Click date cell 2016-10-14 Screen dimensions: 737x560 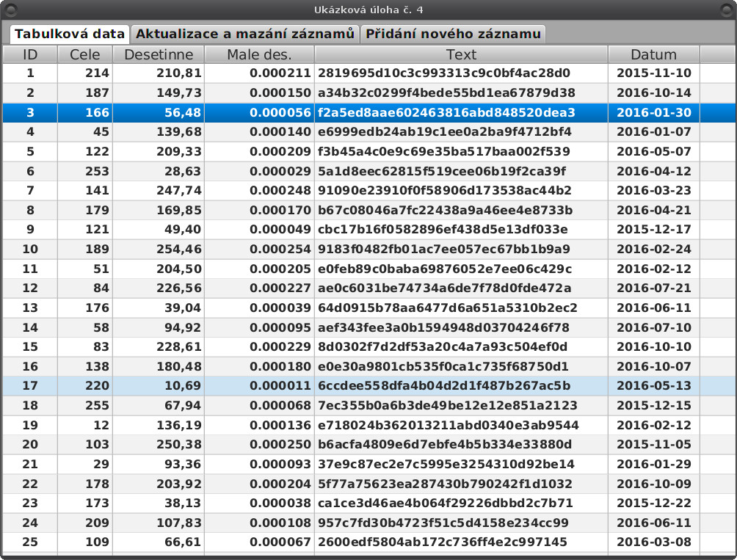click(654, 92)
